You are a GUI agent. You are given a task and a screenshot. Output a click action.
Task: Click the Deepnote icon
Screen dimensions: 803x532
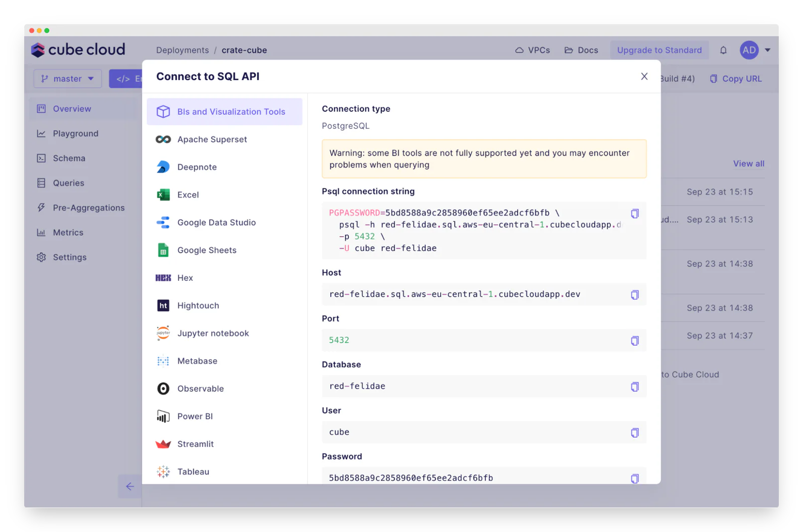click(163, 167)
